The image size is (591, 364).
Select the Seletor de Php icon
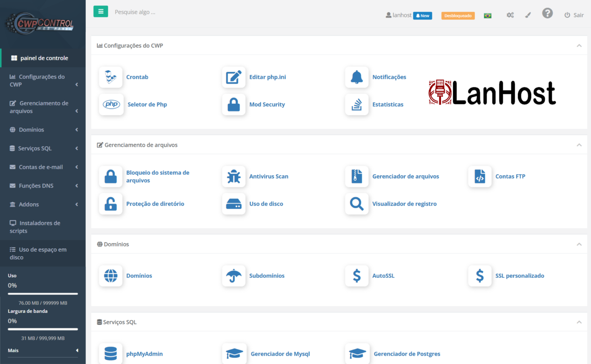tap(111, 104)
